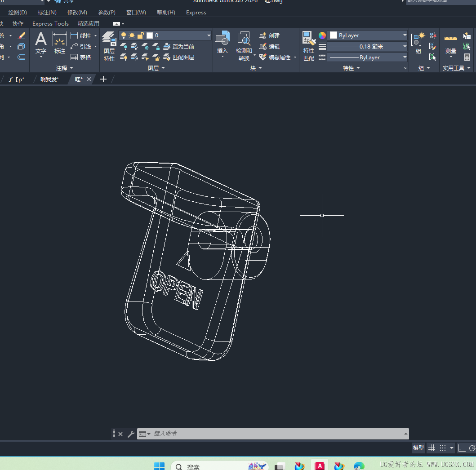Toggle ortho mode in the status bar

pyautogui.click(x=462, y=448)
